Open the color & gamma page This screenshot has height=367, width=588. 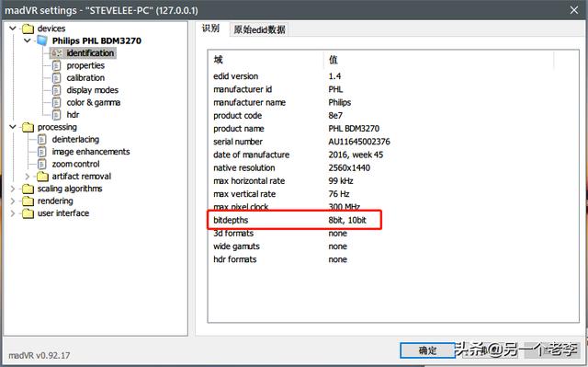[94, 102]
